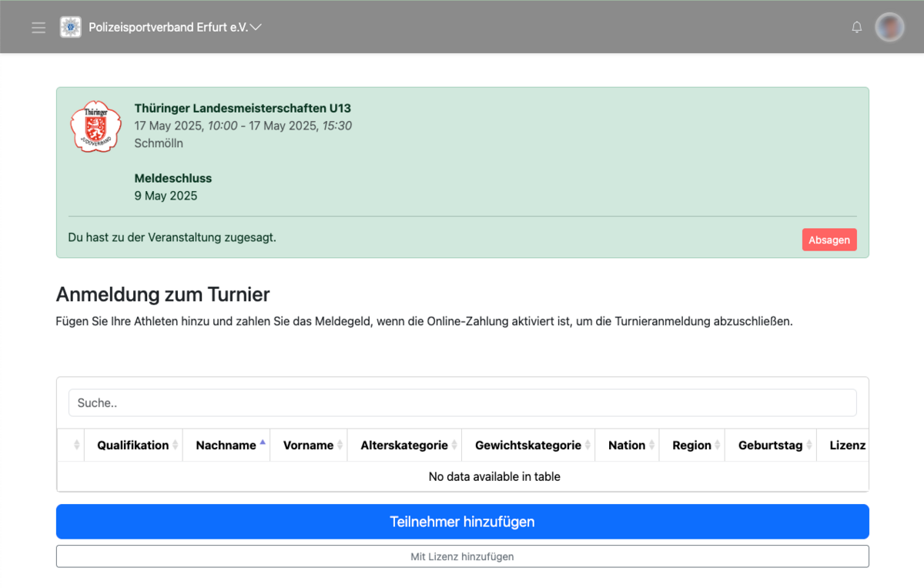Open the user profile avatar
The height and width of the screenshot is (588, 924).
click(x=889, y=28)
